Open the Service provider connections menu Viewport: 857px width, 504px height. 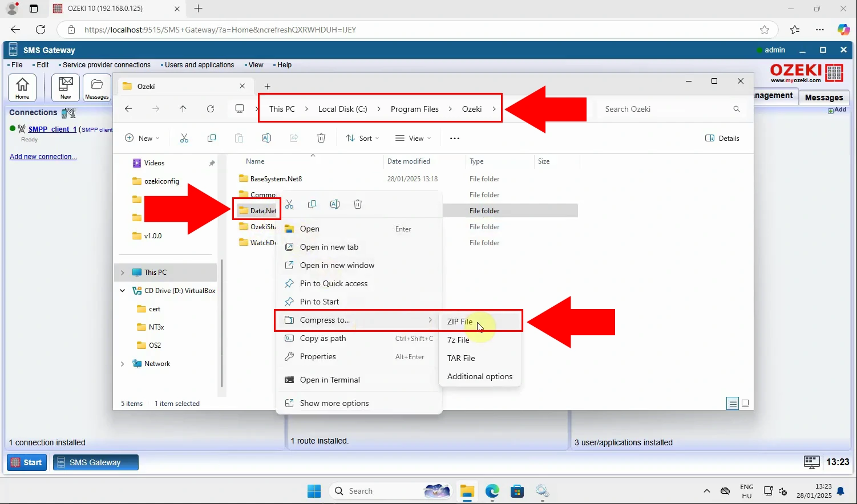pos(106,65)
